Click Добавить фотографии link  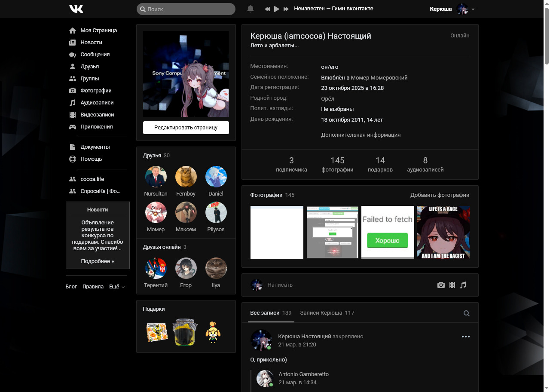(x=440, y=195)
